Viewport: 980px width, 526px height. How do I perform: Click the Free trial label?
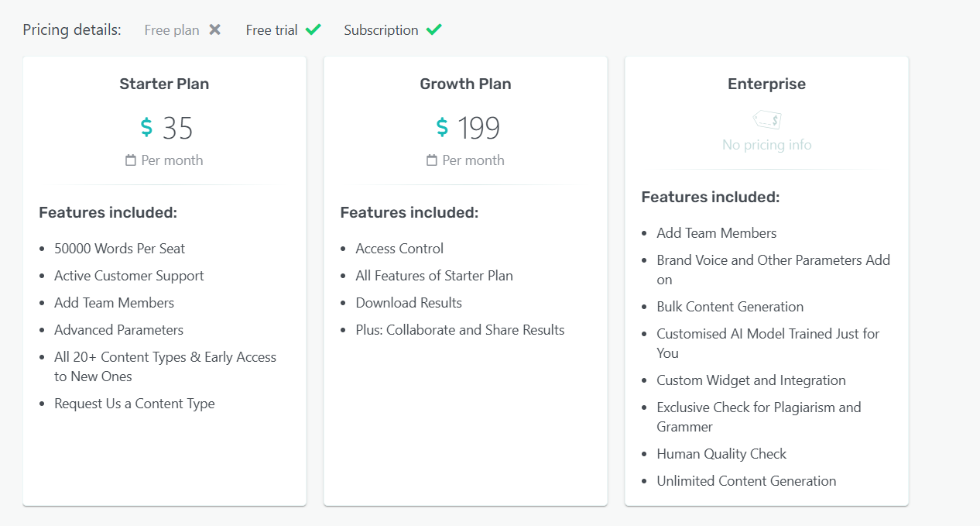tap(272, 30)
